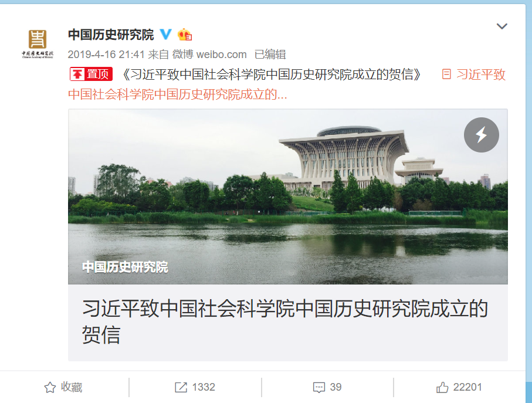Open the 中国历史研究院 profile avatar

click(x=38, y=44)
